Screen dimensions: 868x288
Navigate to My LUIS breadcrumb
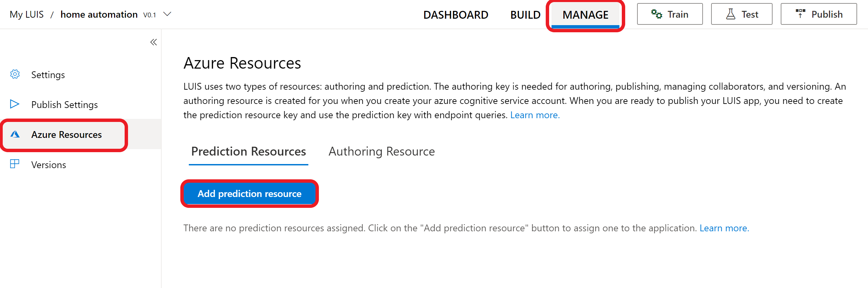[x=26, y=15]
